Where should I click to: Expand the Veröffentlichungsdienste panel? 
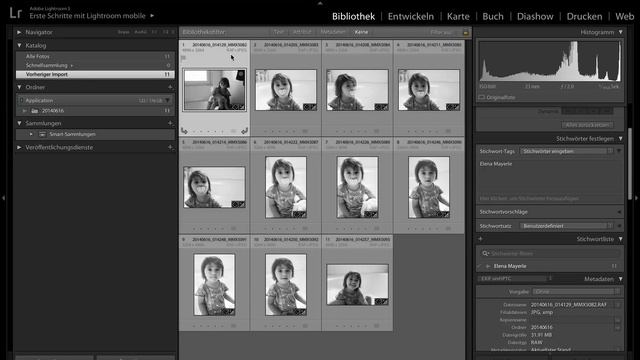click(x=19, y=147)
